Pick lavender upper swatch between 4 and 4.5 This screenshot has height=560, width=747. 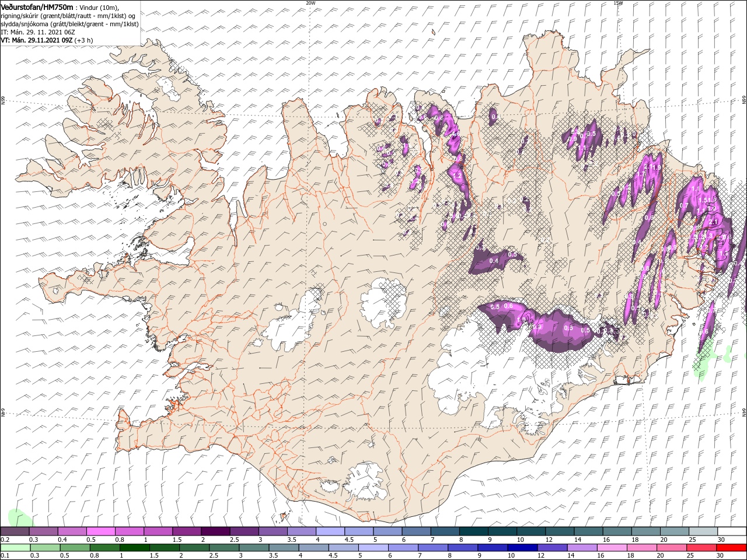330,531
